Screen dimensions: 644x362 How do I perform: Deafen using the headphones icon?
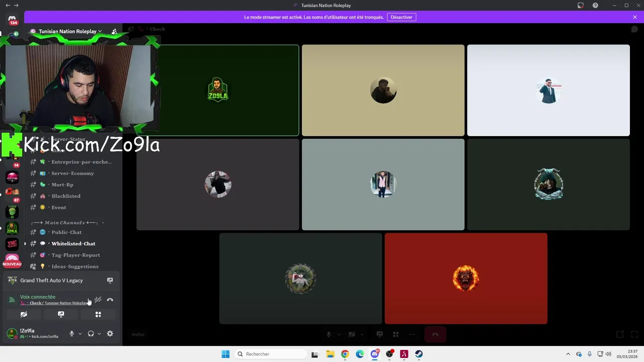(91, 333)
